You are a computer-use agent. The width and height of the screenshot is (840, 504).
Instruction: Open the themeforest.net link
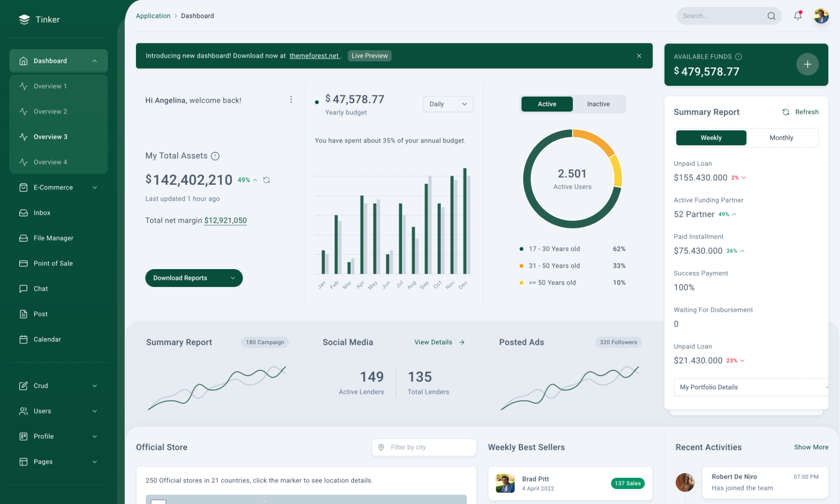coord(314,55)
